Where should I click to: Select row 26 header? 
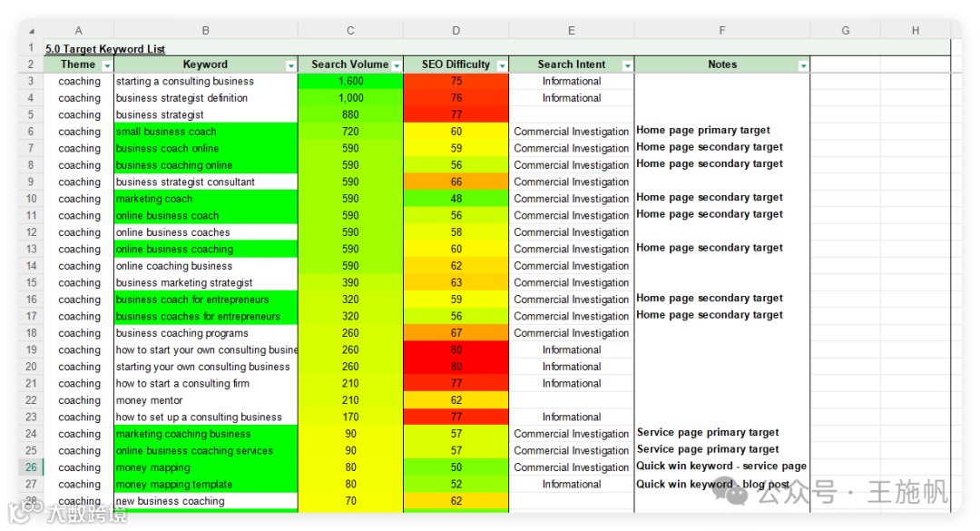click(x=31, y=467)
